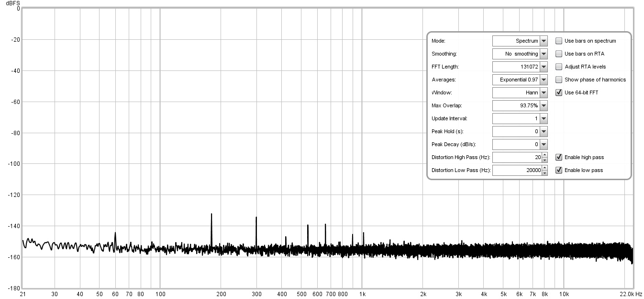
Task: Open the Window dropdown showing Hann
Action: [544, 93]
